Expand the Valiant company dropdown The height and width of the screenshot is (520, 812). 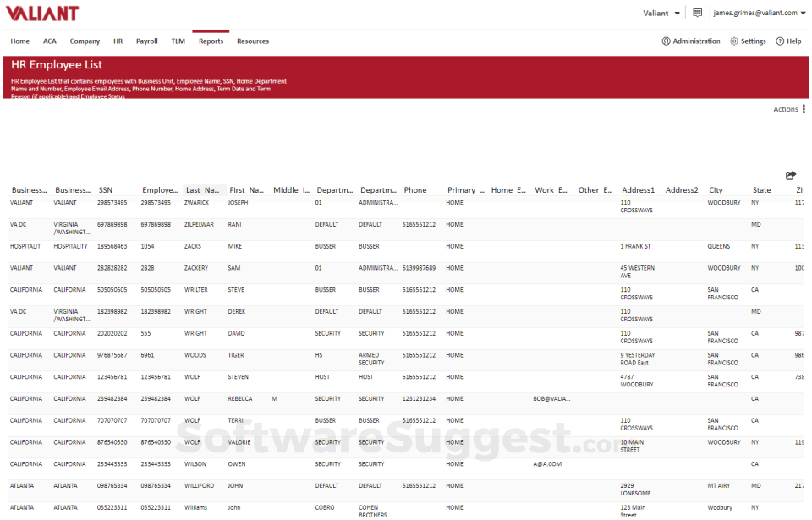coord(662,13)
